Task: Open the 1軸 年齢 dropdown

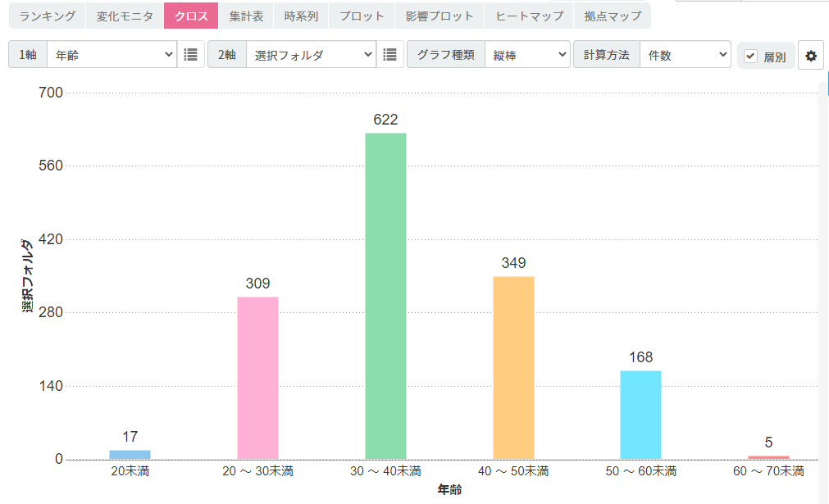Action: 112,55
